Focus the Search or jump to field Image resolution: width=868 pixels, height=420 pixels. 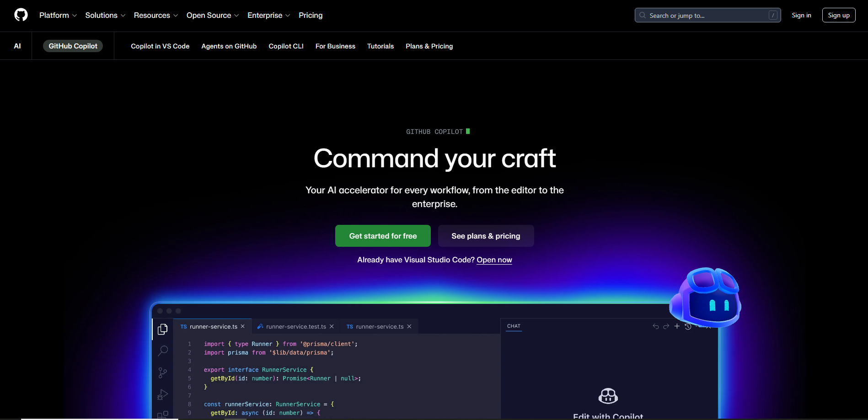pyautogui.click(x=708, y=15)
